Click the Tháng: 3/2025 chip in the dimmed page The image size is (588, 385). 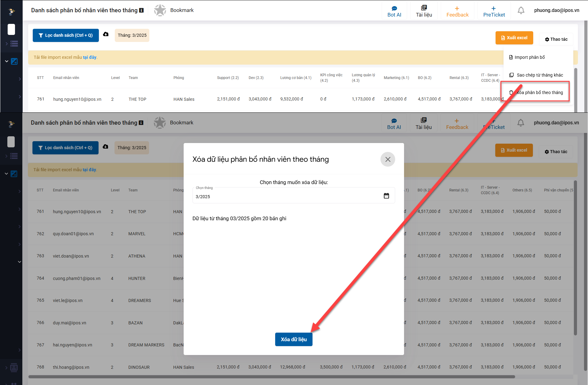click(x=132, y=148)
